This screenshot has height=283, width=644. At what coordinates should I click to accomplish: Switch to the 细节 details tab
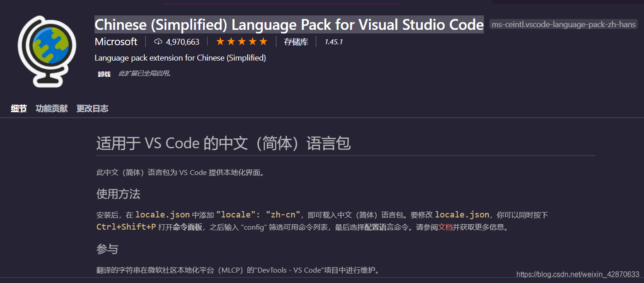19,108
